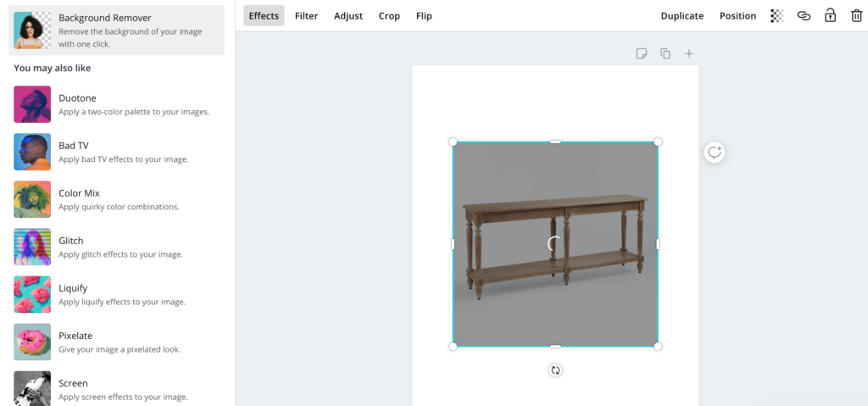This screenshot has width=868, height=406.
Task: Select the Duotone effect thumbnail
Action: click(x=32, y=104)
